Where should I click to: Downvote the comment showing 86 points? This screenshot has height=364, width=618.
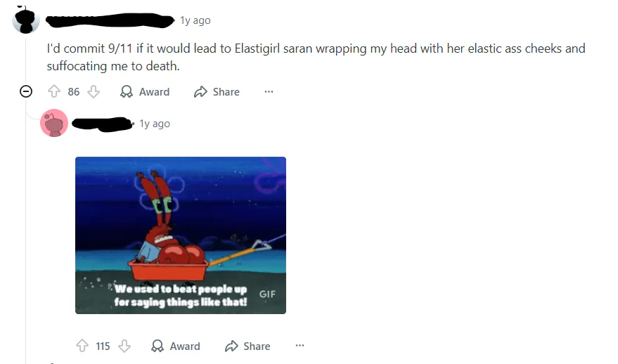coord(94,91)
